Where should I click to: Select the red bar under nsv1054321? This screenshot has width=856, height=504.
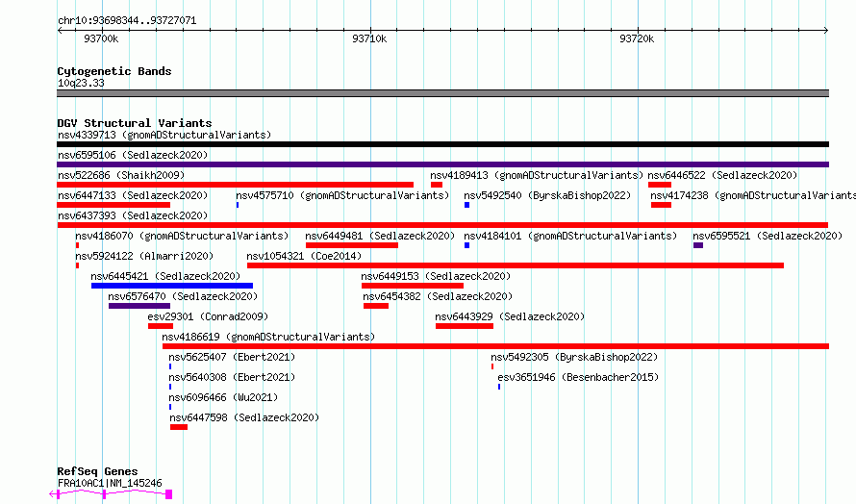coord(516,265)
